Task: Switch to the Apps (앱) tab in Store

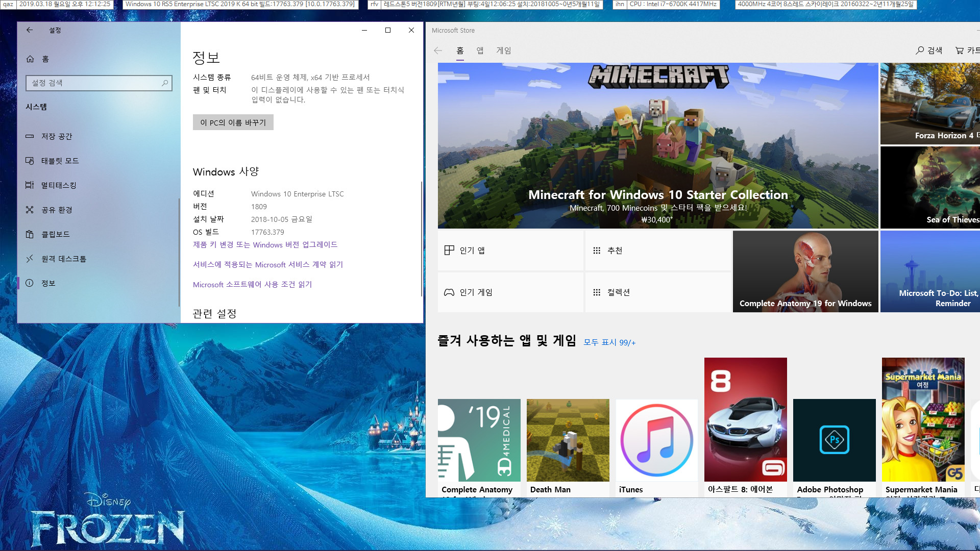Action: [x=480, y=51]
